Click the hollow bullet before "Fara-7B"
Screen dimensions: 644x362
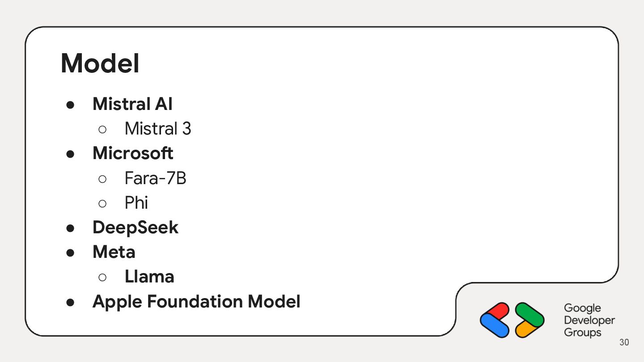tap(102, 179)
